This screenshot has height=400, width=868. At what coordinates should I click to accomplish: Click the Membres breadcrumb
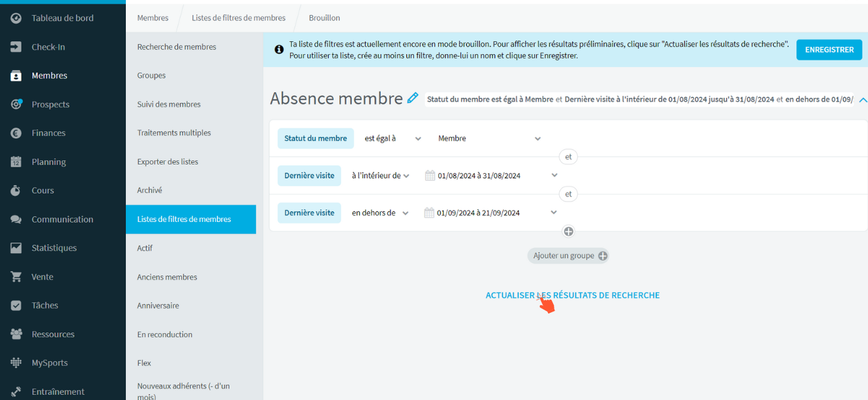click(153, 18)
